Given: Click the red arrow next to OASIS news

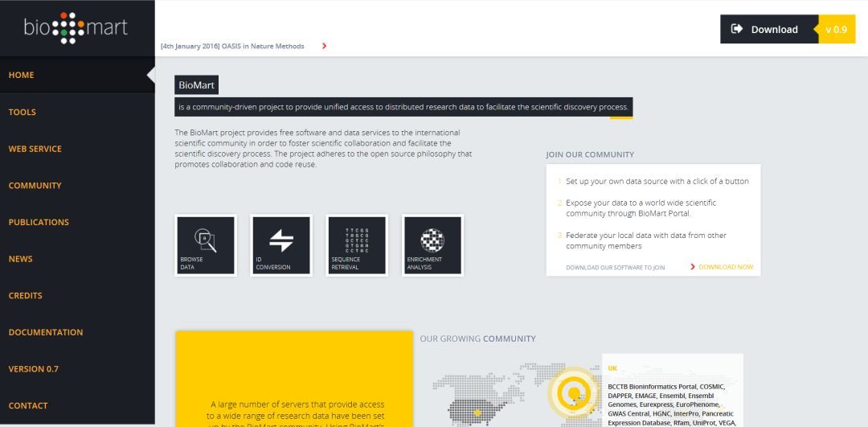Looking at the screenshot, I should (325, 46).
